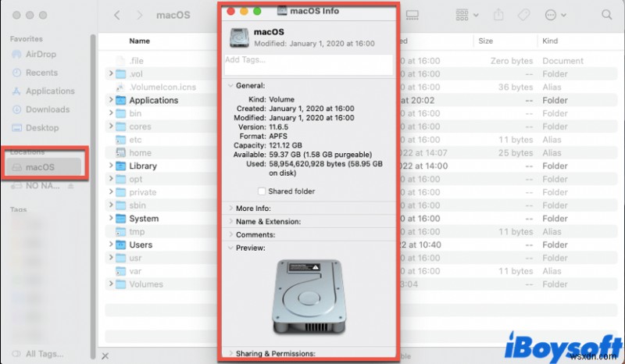
Task: Open the Finder Action ellipsis menu
Action: point(555,15)
